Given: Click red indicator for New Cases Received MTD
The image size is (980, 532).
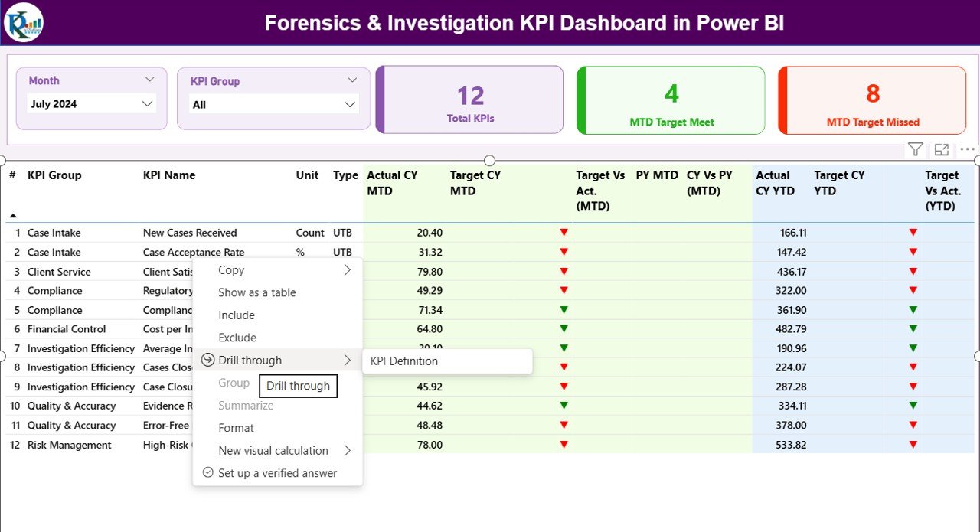Looking at the screenshot, I should pyautogui.click(x=564, y=233).
